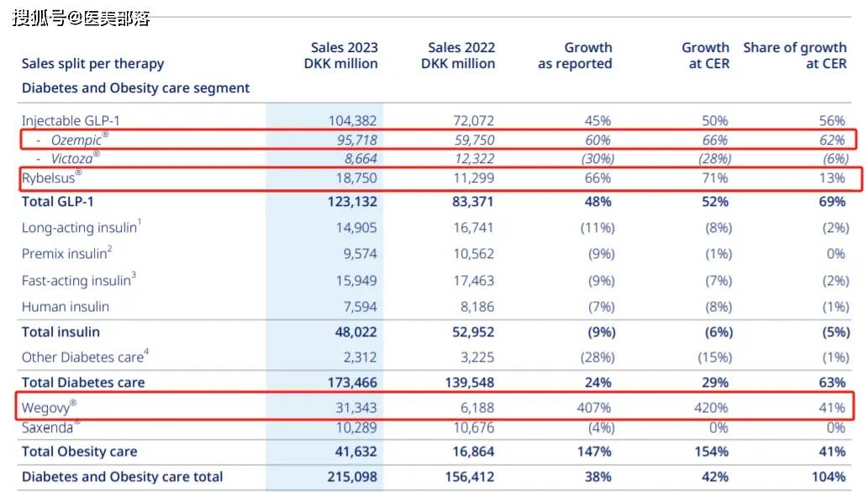This screenshot has width=868, height=492.
Task: Click Wegovy 2022 sales value 6,188
Action: tap(477, 408)
